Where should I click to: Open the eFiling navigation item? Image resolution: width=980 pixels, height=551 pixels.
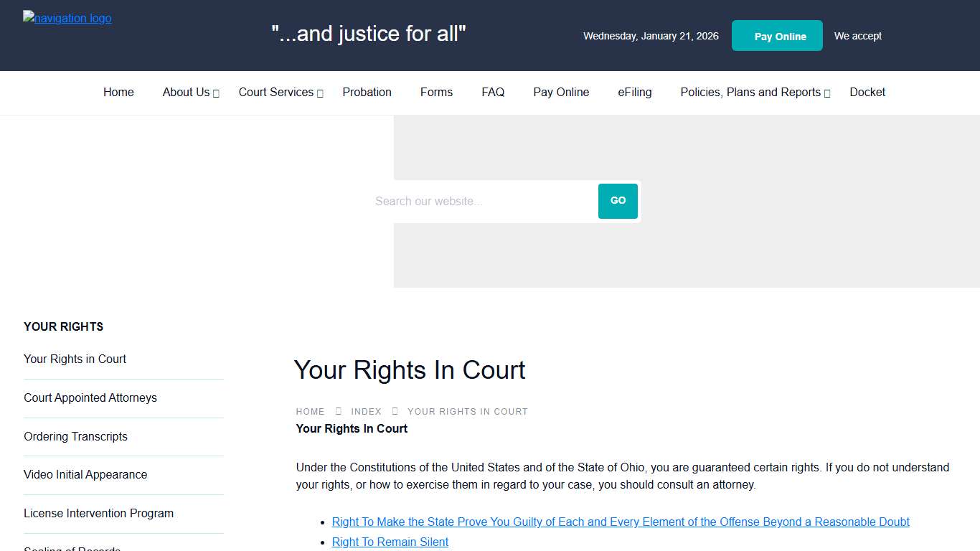[634, 92]
